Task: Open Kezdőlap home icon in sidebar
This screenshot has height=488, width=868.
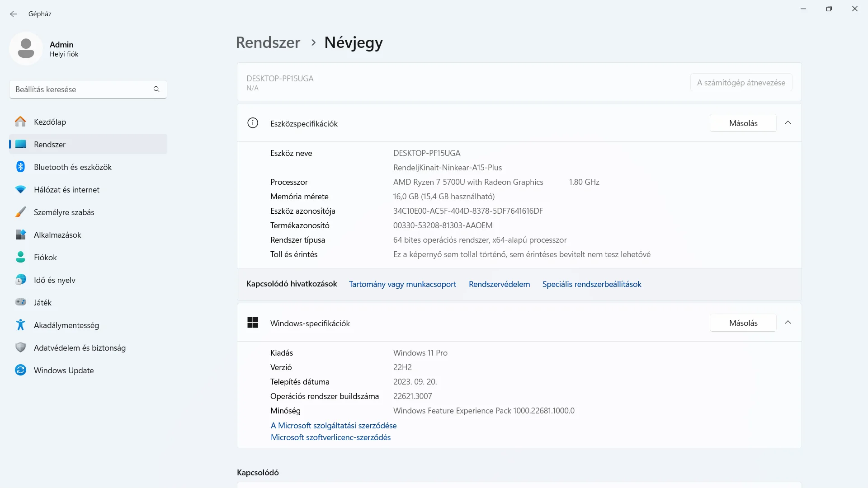Action: click(x=20, y=122)
